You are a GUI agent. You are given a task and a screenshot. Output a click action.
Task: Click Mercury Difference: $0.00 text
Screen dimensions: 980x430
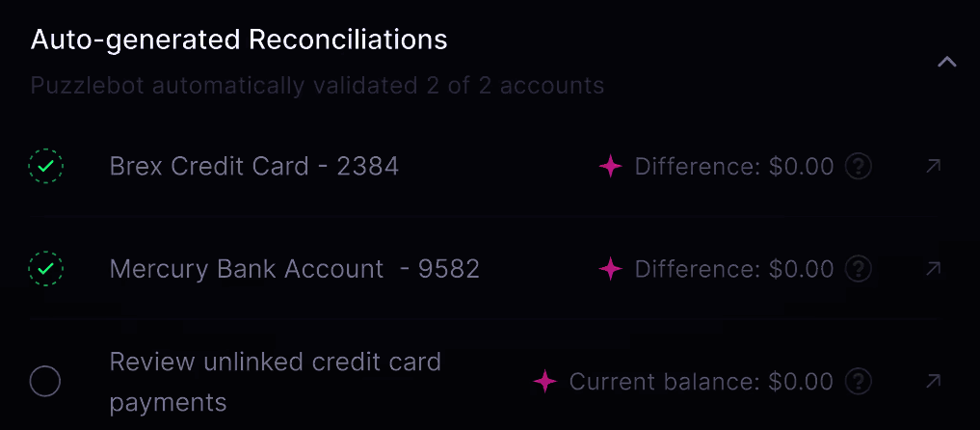click(x=733, y=269)
